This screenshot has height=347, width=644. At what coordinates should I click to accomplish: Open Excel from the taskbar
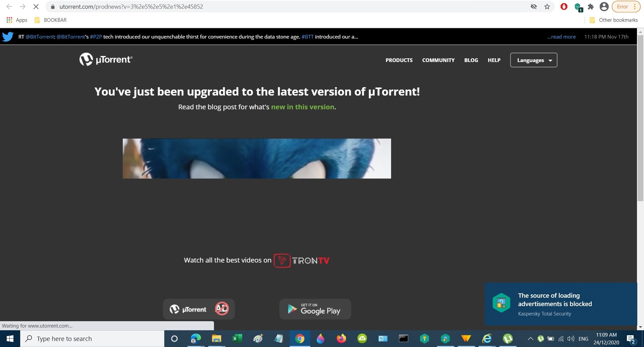237,339
